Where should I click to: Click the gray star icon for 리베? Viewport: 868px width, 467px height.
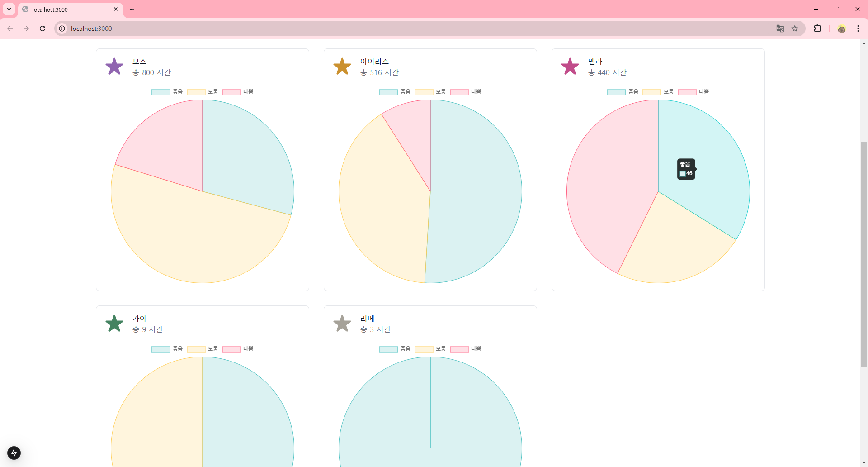342,324
